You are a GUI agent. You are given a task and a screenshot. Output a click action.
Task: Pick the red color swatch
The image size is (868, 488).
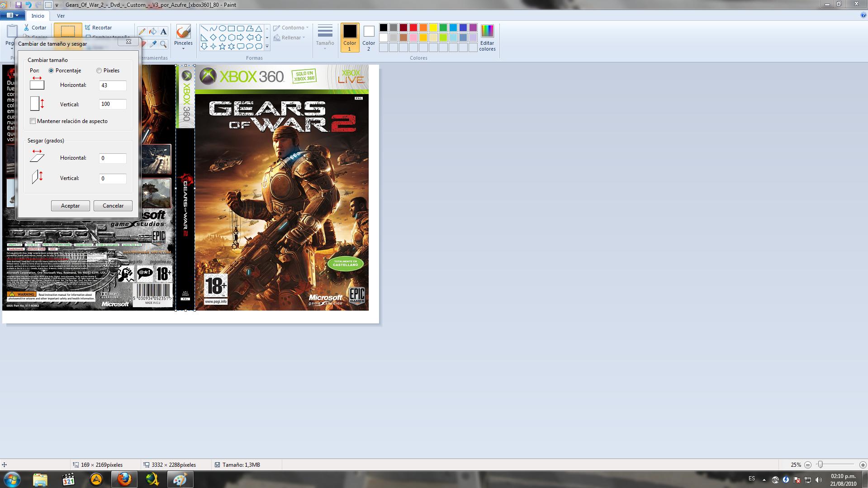pos(413,28)
